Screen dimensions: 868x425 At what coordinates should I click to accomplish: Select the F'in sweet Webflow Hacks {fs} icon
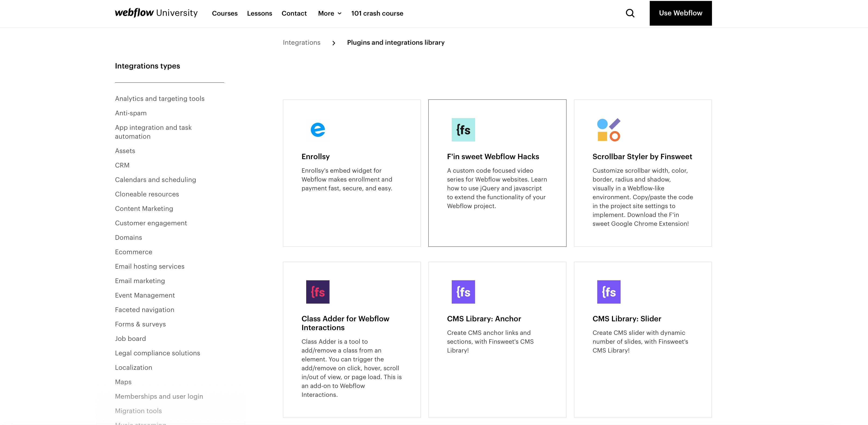pyautogui.click(x=463, y=130)
